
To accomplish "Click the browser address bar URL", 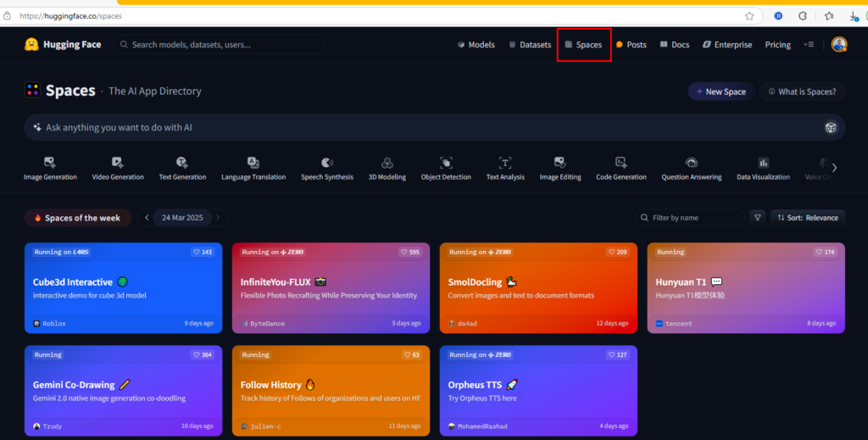I will pos(71,16).
